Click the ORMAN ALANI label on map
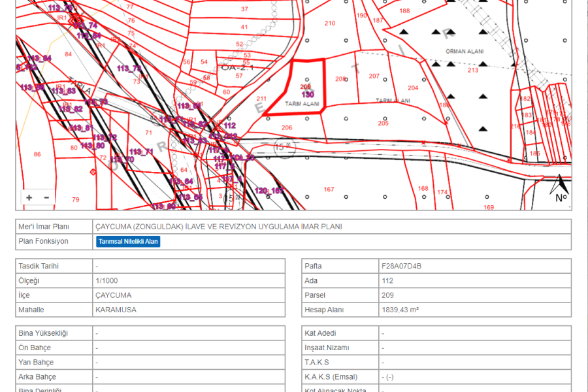588x392 pixels. tap(463, 51)
